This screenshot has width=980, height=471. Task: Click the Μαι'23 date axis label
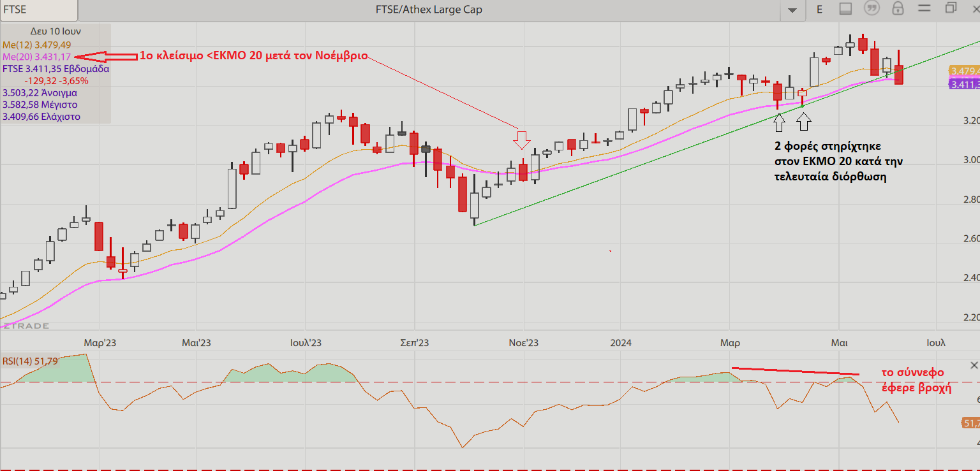click(196, 343)
